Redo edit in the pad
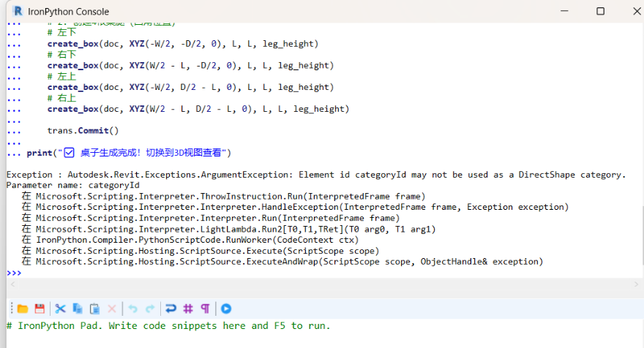This screenshot has height=348, width=644. [150, 309]
